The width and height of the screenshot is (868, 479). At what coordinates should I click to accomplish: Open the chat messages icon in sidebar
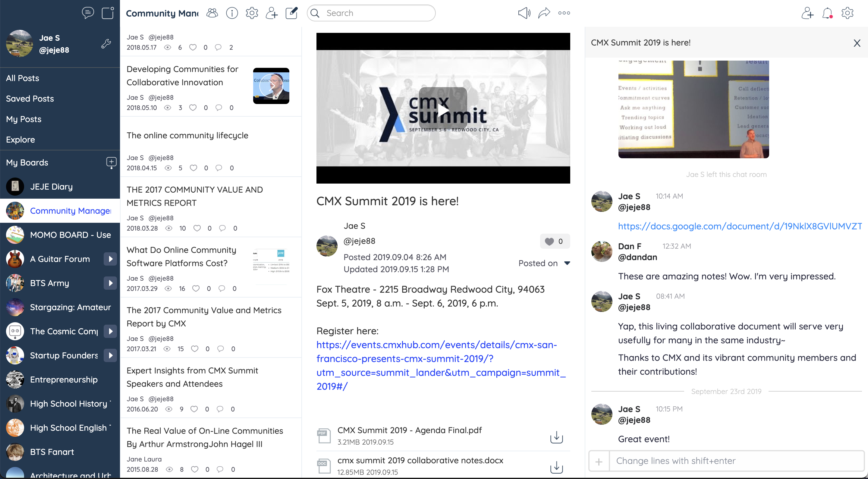[x=88, y=13]
